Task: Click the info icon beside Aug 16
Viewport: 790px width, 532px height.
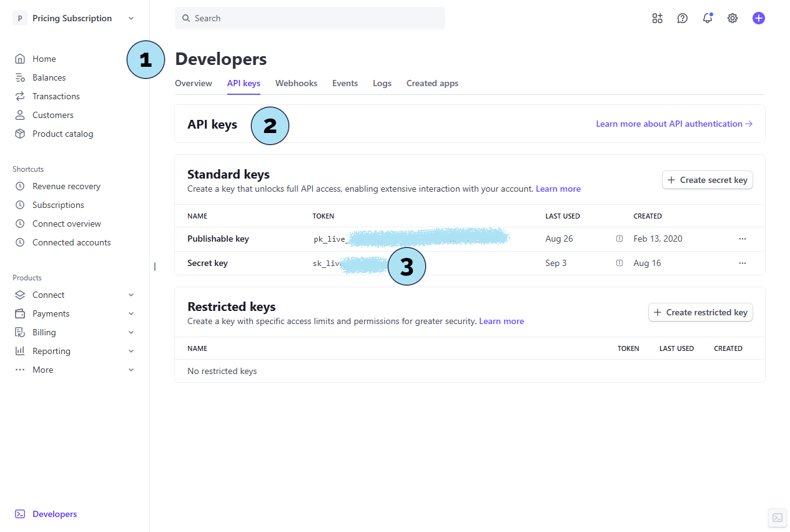Action: 620,263
